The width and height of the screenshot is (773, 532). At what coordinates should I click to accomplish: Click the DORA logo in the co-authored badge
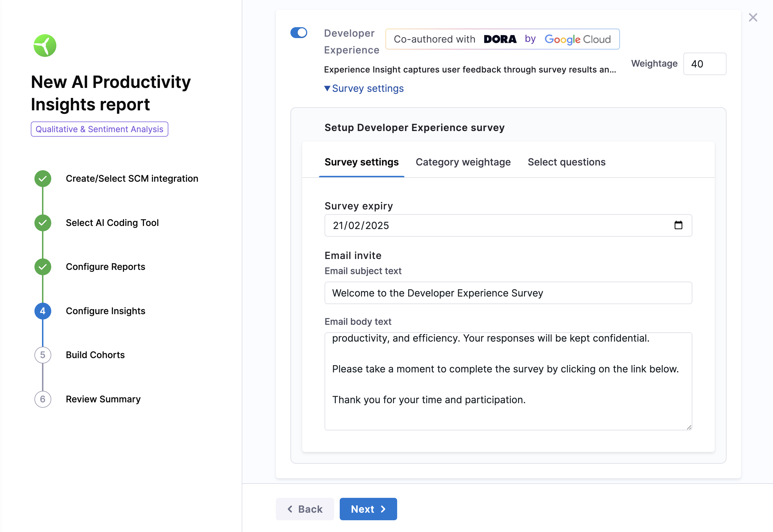tap(500, 39)
